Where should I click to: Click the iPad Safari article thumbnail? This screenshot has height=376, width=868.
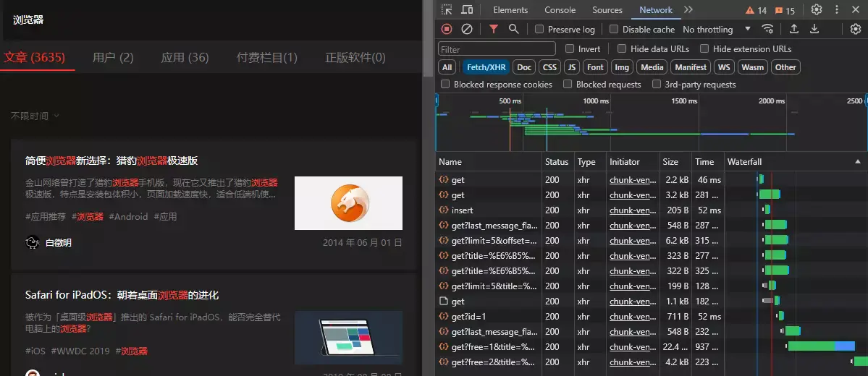348,337
